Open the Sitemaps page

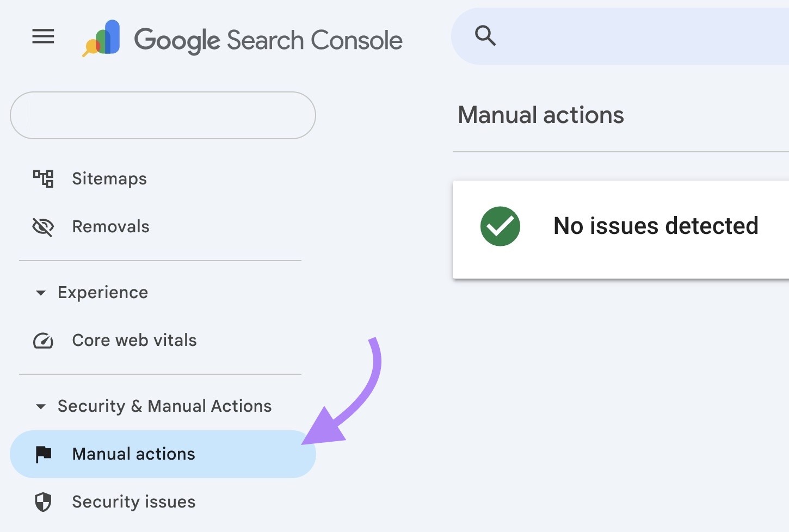pyautogui.click(x=109, y=178)
